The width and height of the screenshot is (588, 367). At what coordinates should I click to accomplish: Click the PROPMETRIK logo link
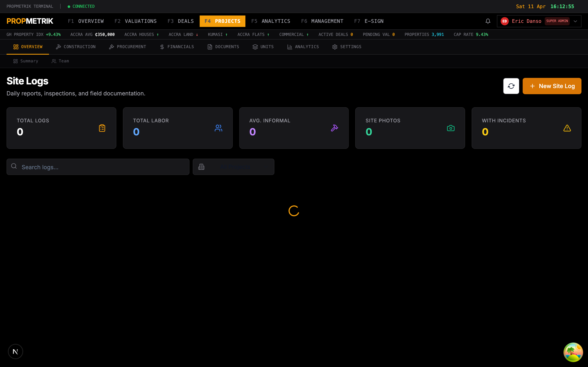[x=30, y=21]
